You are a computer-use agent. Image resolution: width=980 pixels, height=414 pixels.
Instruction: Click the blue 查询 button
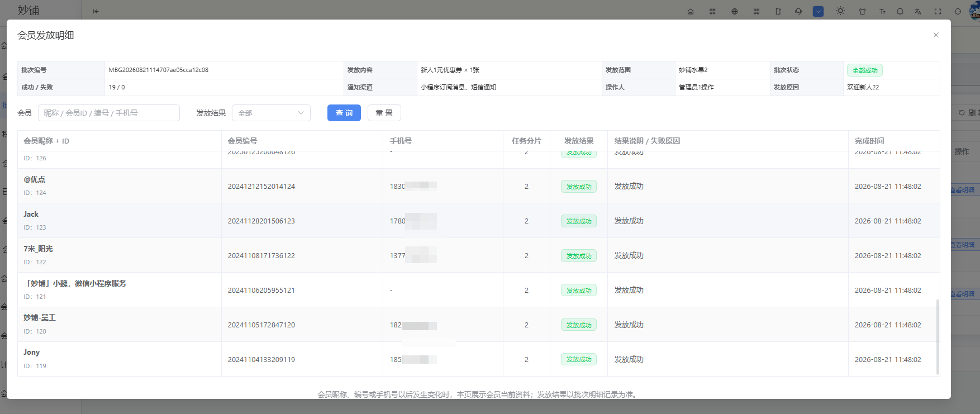344,113
